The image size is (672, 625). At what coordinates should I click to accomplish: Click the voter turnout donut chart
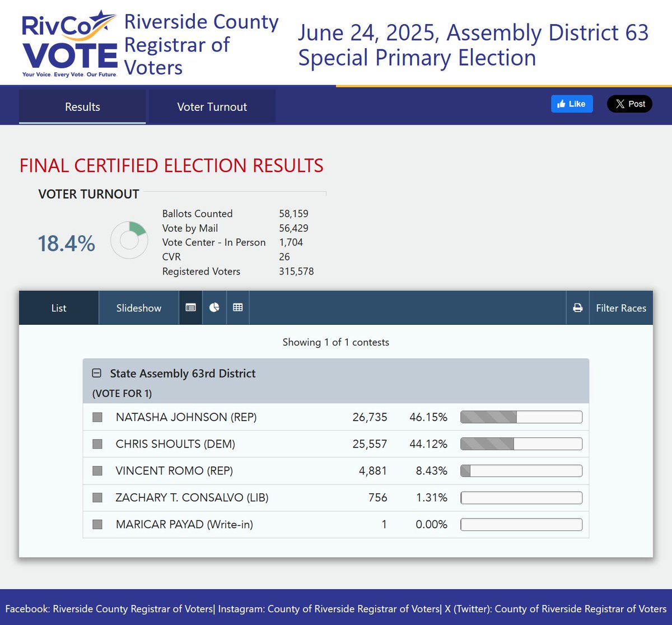coord(129,240)
